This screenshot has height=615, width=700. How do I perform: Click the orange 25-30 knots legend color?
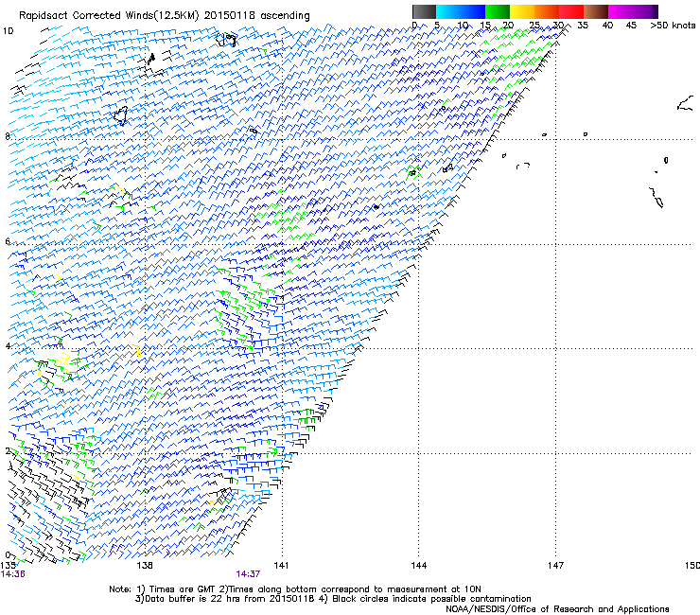pyautogui.click(x=547, y=11)
